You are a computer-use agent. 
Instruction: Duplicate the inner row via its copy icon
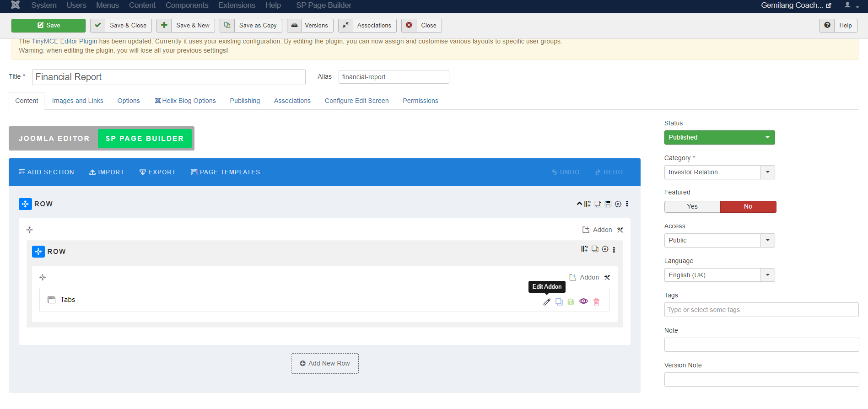[x=595, y=249]
